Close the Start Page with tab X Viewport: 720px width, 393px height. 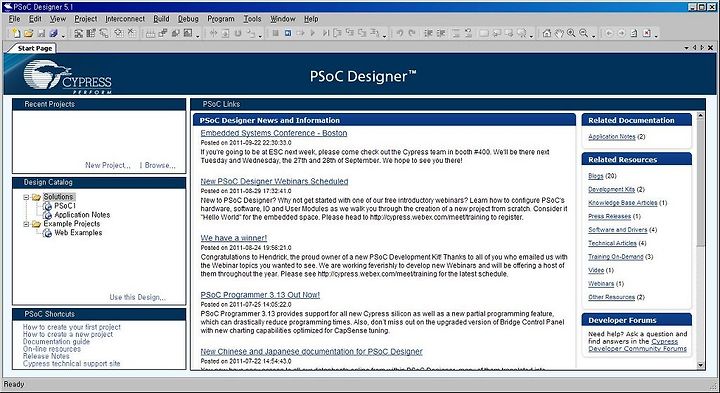[710, 48]
